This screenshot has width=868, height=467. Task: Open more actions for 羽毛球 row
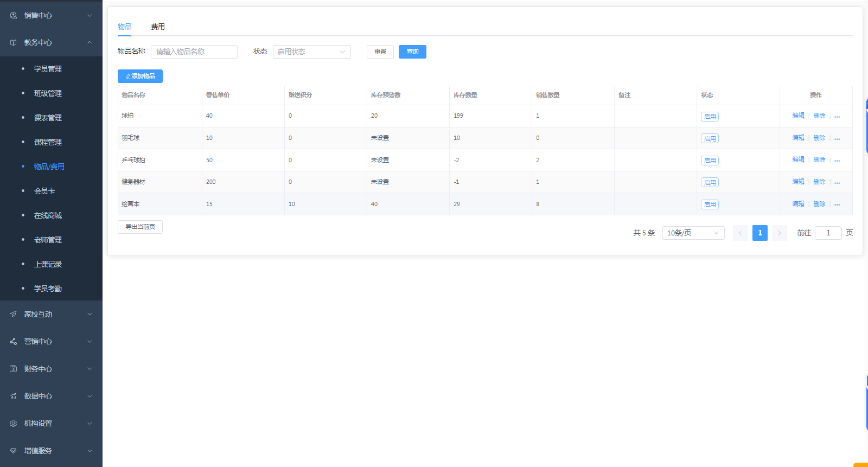[837, 138]
